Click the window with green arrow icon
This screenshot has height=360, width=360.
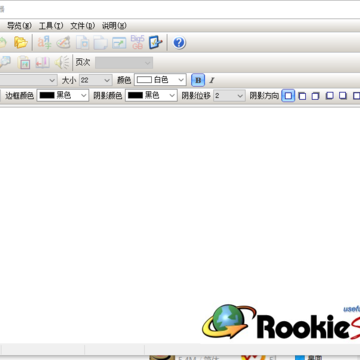click(x=119, y=43)
